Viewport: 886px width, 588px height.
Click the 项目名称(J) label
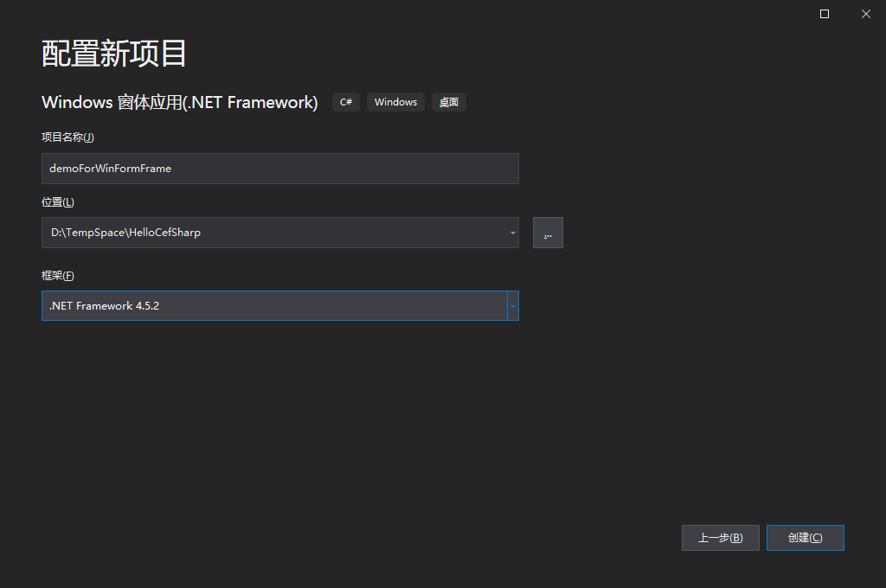(x=67, y=137)
